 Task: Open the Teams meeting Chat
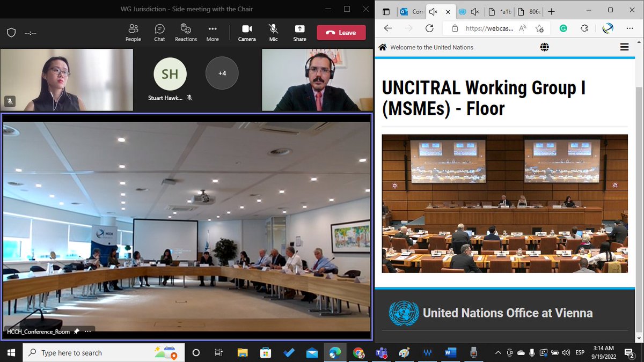(x=159, y=32)
